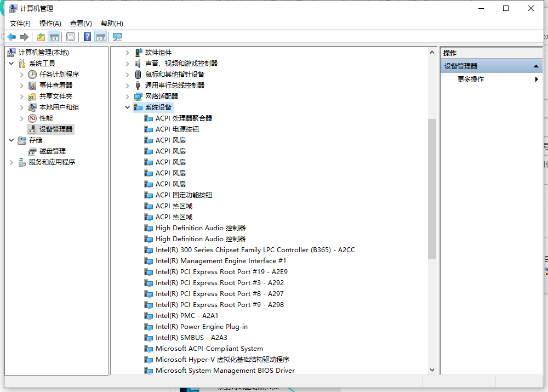Open the 操作(A) menu
The height and width of the screenshot is (392, 548).
pos(50,23)
